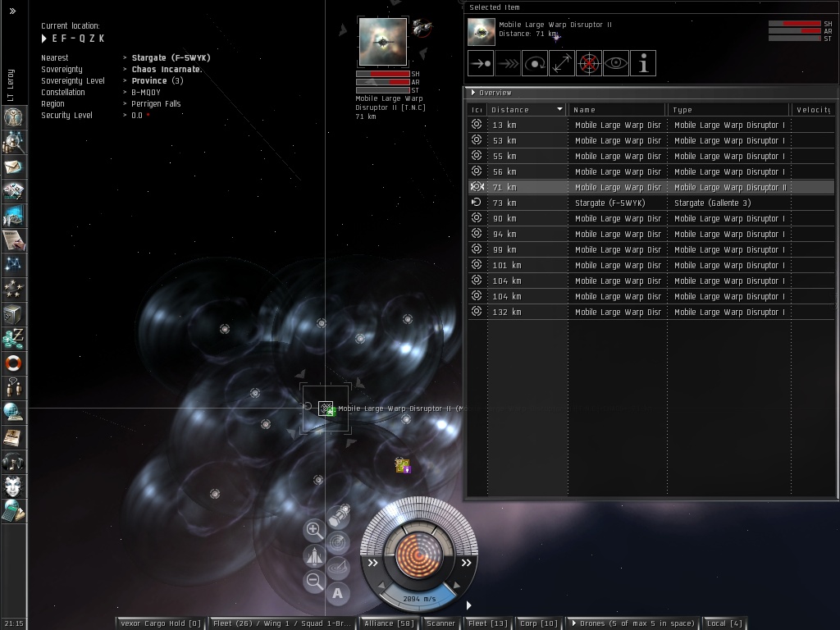Image resolution: width=840 pixels, height=630 pixels.
Task: Open the Scanner tab
Action: pos(441,623)
